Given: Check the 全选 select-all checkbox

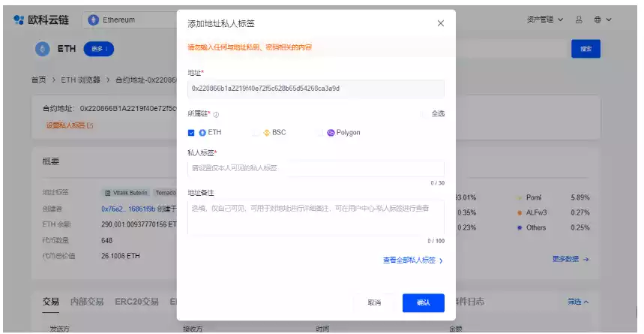Looking at the screenshot, I should [x=424, y=114].
